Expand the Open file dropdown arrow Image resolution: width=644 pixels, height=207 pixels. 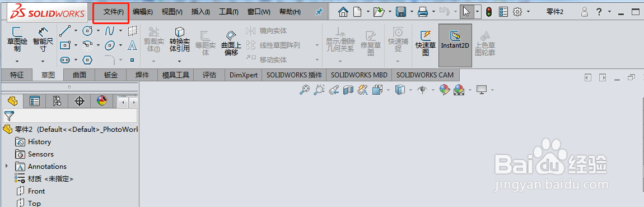pyautogui.click(x=389, y=12)
